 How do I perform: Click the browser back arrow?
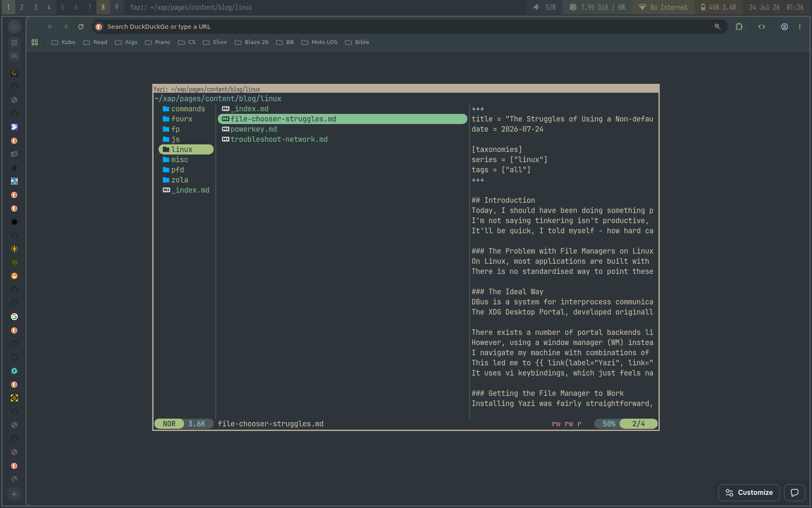(50, 27)
